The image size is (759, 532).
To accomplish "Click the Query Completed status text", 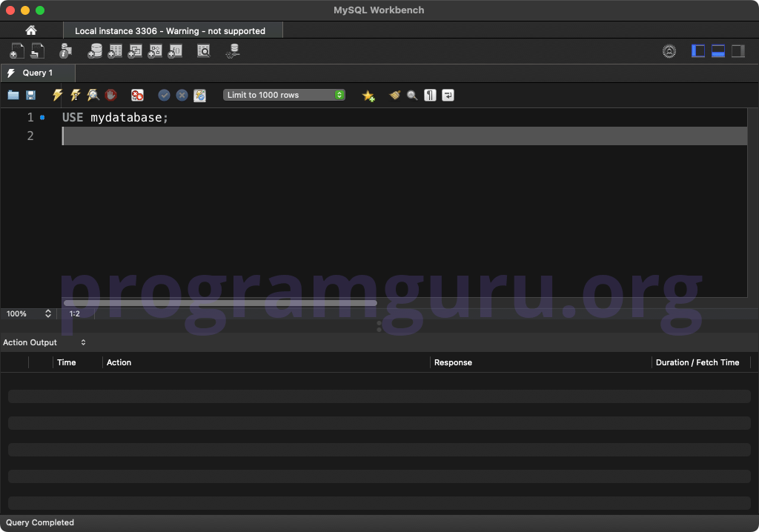I will click(40, 522).
